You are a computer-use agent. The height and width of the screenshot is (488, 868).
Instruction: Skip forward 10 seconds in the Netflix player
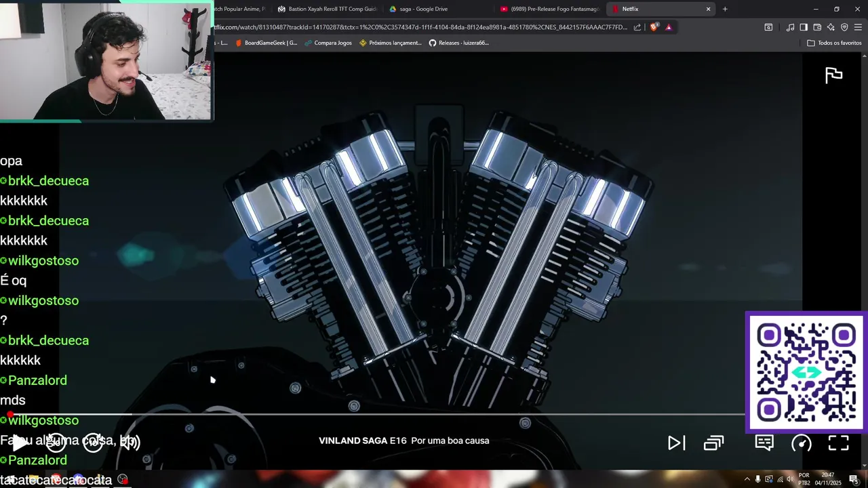point(93,443)
